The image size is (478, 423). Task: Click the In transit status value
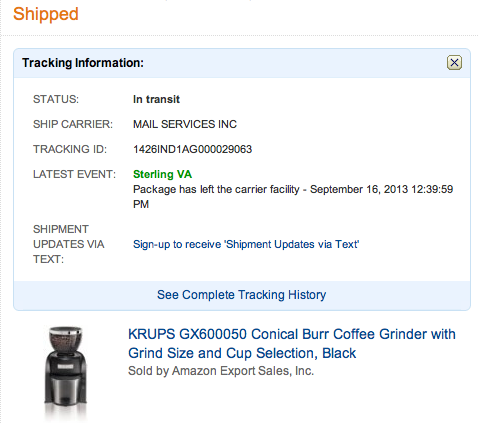pyautogui.click(x=156, y=99)
